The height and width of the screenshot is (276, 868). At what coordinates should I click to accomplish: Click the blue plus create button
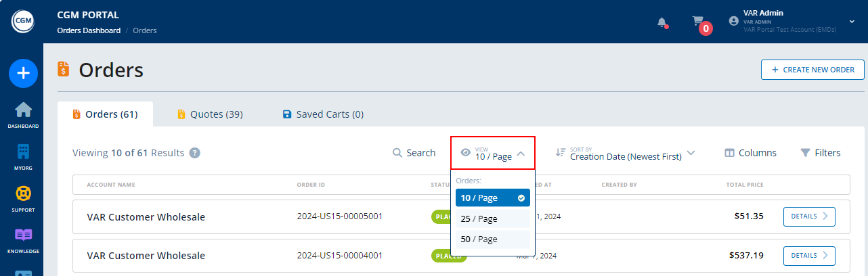(x=22, y=73)
